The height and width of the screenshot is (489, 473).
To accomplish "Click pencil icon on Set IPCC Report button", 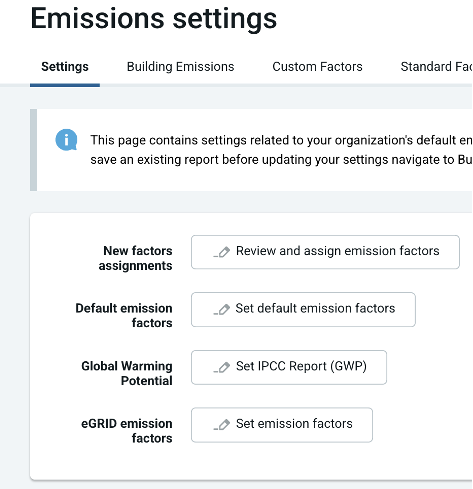I will [x=222, y=367].
